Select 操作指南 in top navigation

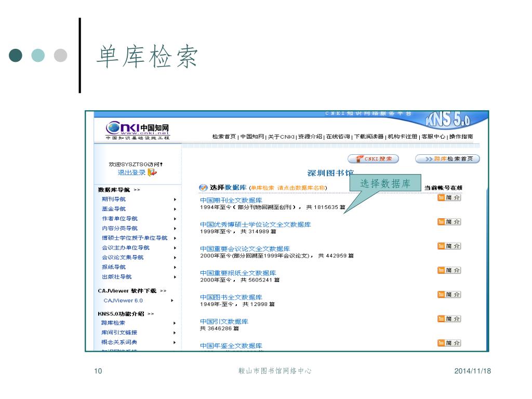pyautogui.click(x=461, y=137)
